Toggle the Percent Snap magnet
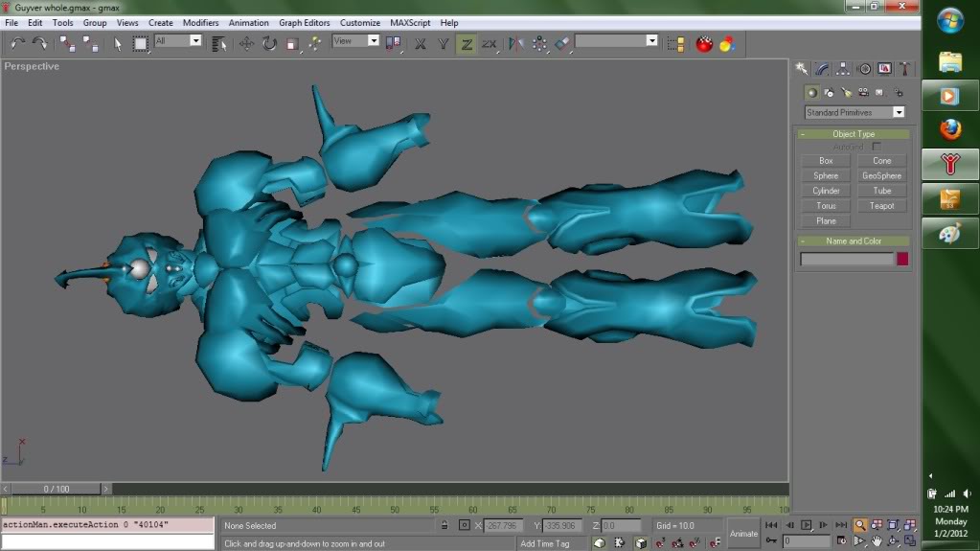980x551 pixels. click(695, 543)
